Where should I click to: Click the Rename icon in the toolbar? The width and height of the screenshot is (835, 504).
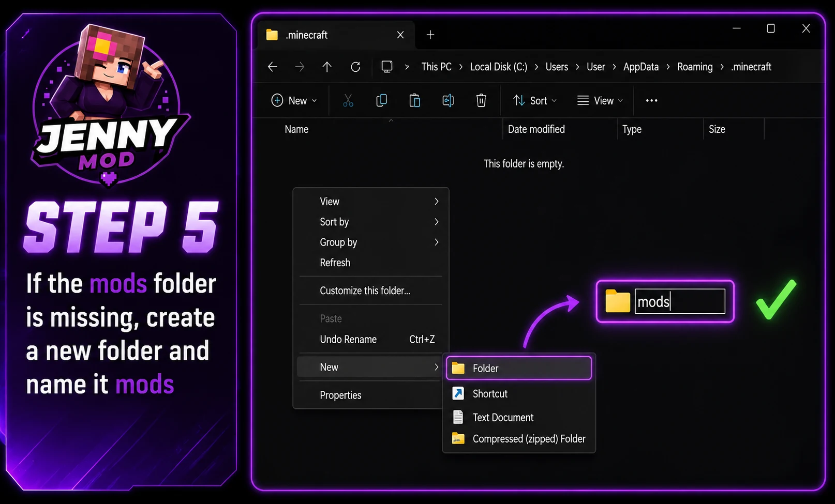point(448,100)
